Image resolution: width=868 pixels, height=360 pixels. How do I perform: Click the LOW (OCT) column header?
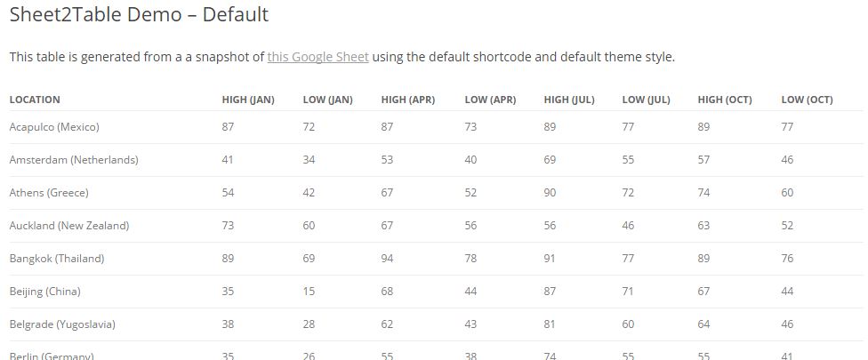click(808, 100)
